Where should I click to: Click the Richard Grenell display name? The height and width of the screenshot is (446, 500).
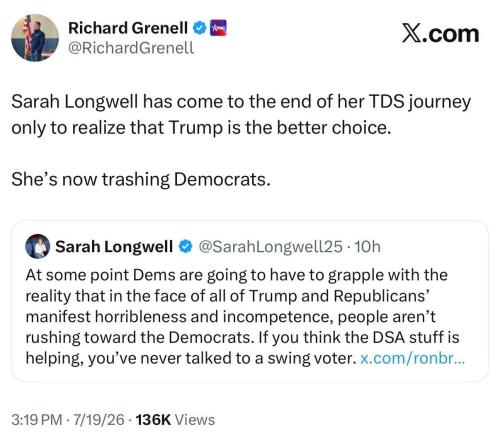click(x=128, y=28)
